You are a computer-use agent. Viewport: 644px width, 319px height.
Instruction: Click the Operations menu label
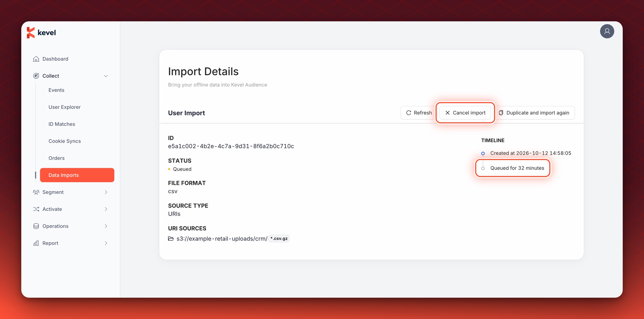[55, 226]
